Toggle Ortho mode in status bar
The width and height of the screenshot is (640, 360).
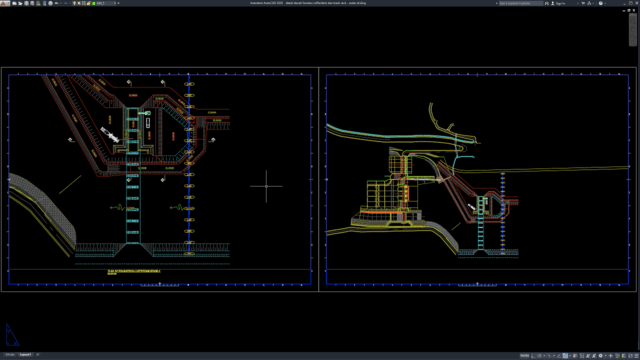(533, 356)
